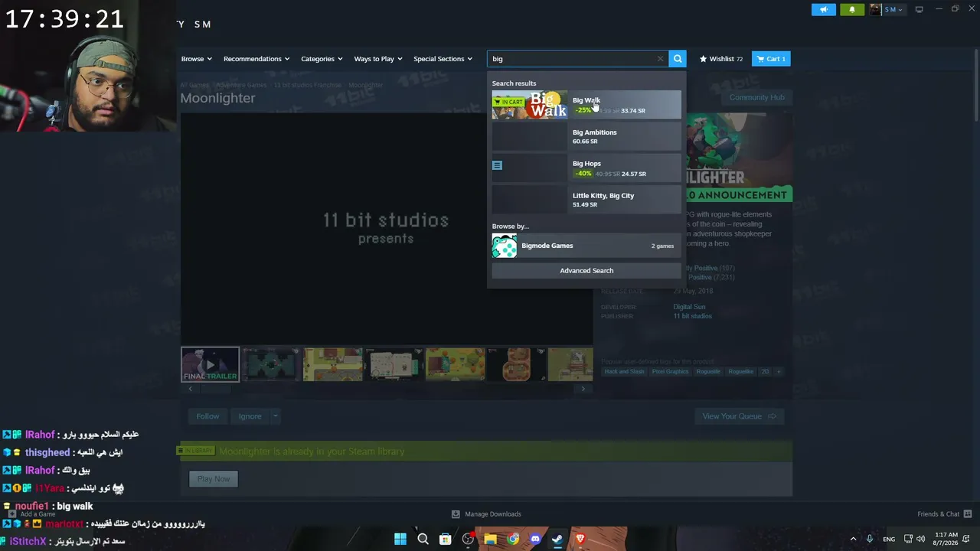This screenshot has width=980, height=551.
Task: Click the Hack and Slash tag
Action: 624,372
